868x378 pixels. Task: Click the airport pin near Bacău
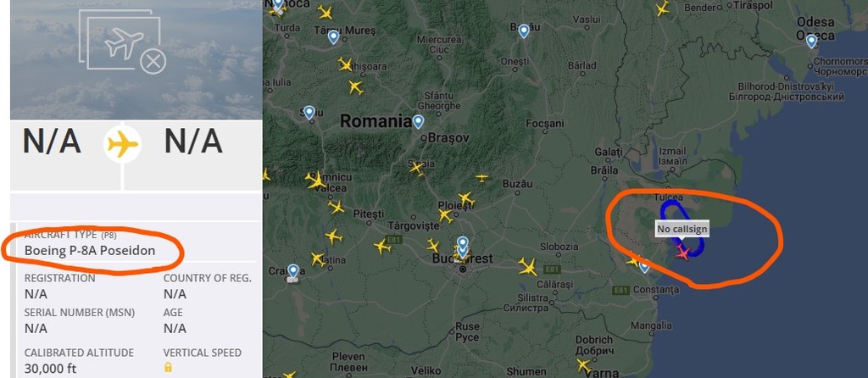point(524,31)
